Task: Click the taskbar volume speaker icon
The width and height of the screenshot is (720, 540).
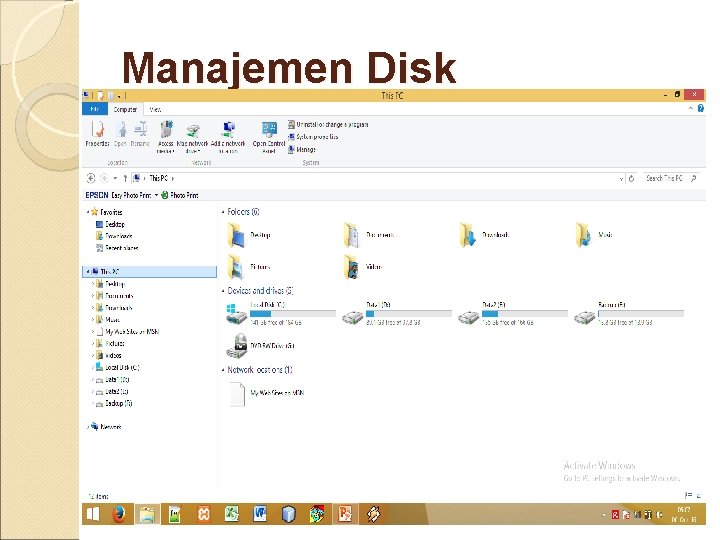Action: (x=660, y=515)
